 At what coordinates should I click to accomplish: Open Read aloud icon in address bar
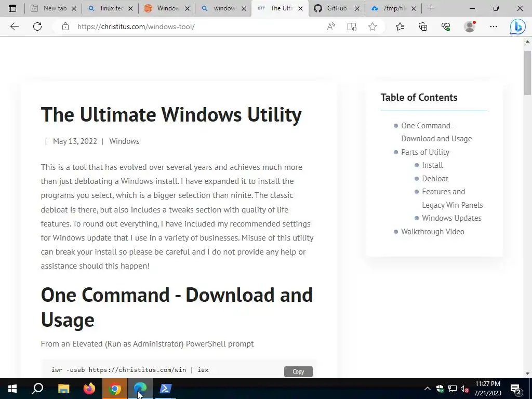coord(331,26)
